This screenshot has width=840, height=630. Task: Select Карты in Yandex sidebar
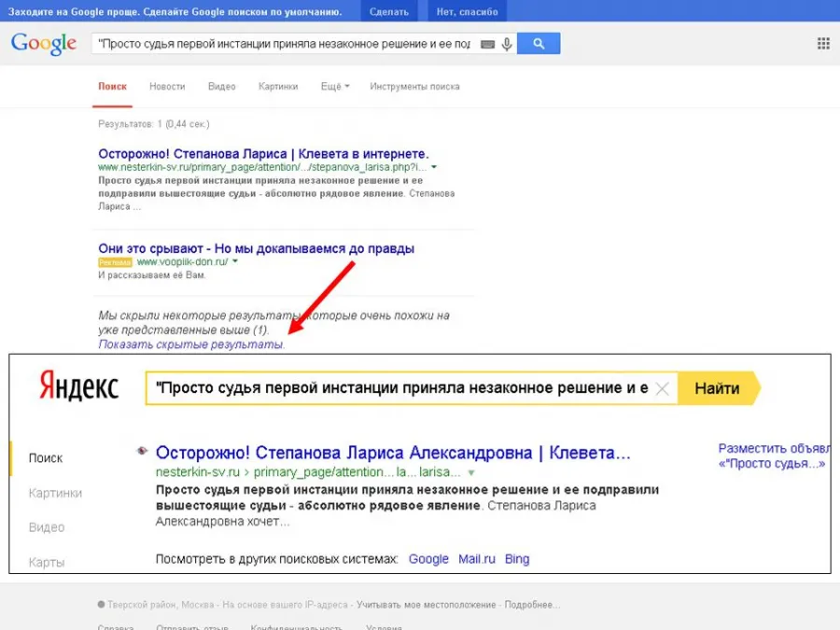47,562
